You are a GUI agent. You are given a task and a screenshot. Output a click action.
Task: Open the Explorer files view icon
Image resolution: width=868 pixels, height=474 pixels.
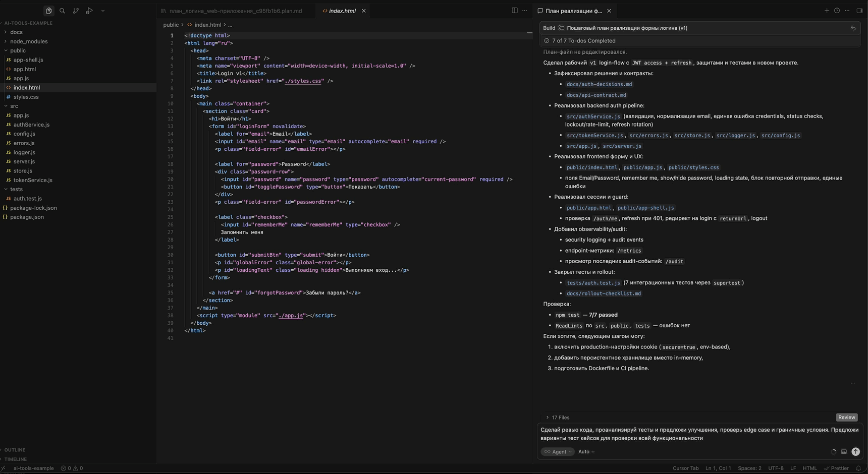click(49, 11)
